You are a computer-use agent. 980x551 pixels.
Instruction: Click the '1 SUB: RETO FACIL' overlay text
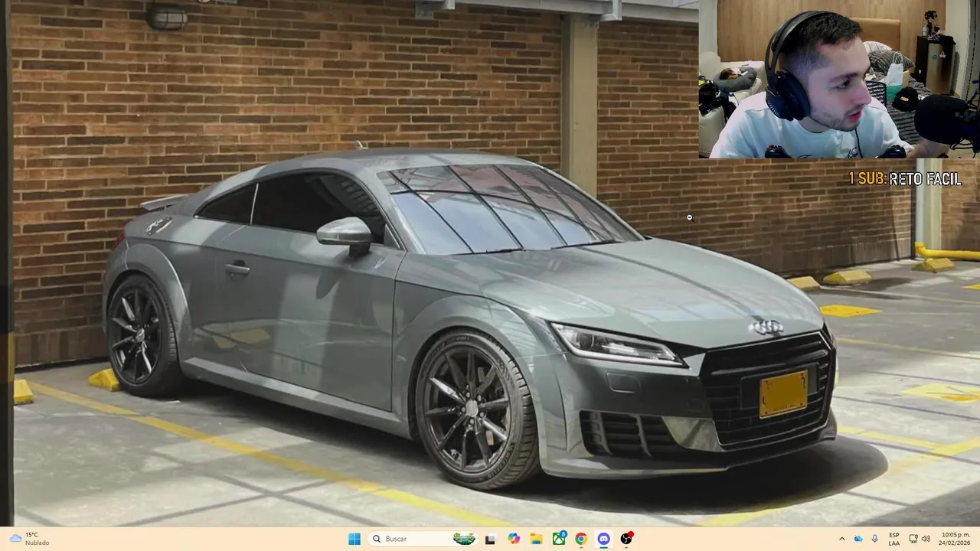pos(904,179)
